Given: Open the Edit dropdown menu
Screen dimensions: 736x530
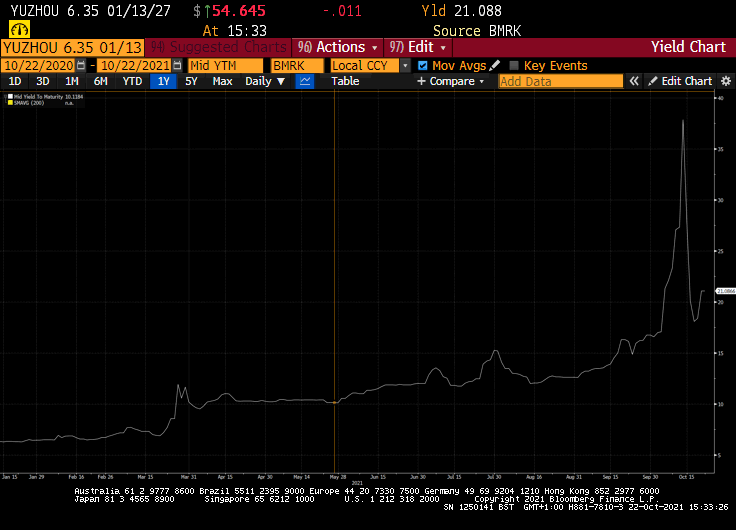Looking at the screenshot, I should pos(417,47).
